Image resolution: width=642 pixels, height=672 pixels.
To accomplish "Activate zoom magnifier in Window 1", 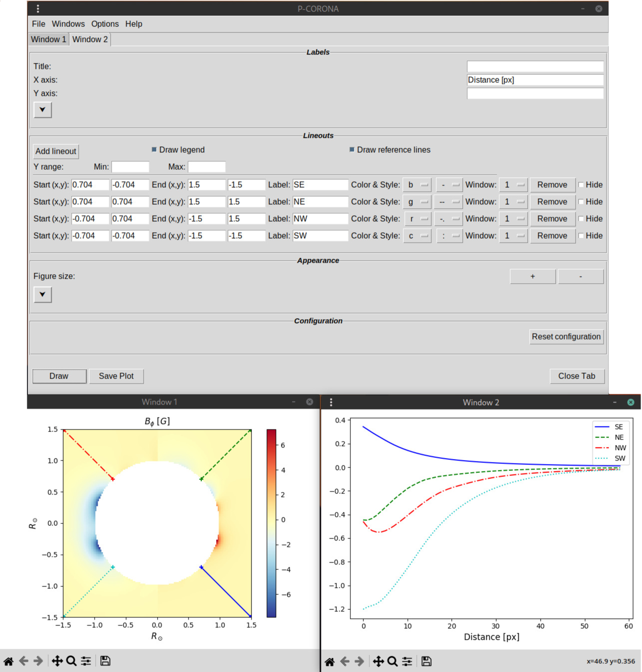I will click(71, 661).
